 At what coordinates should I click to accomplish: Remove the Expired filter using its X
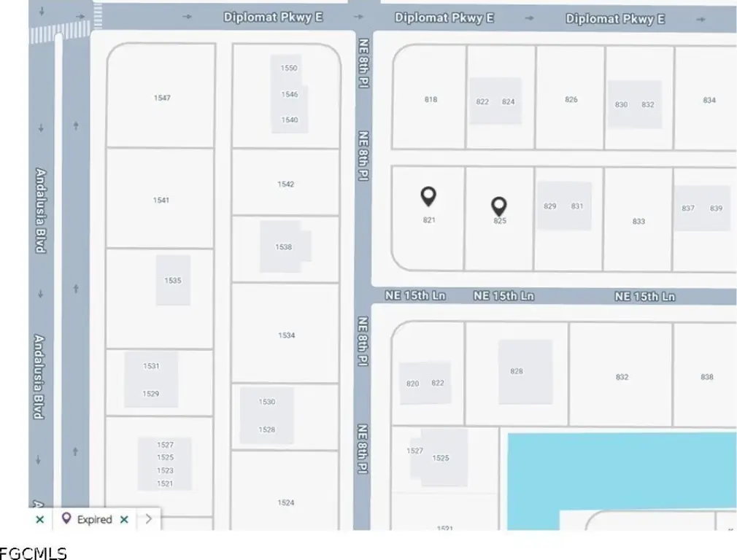(x=124, y=519)
